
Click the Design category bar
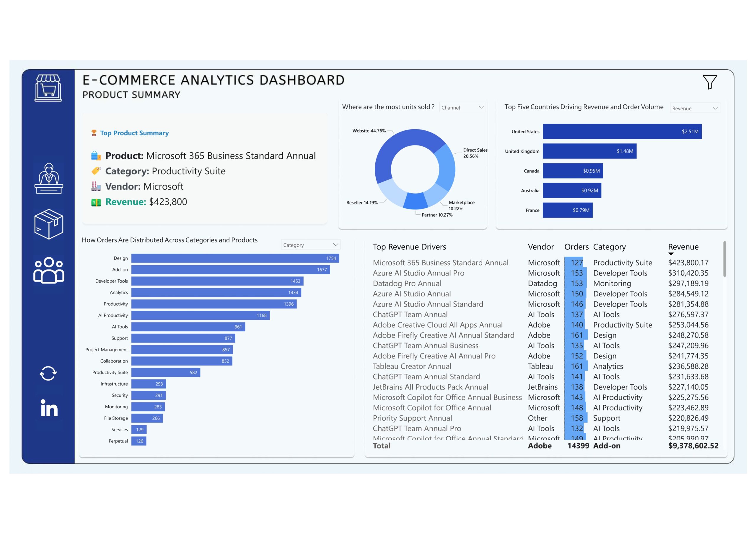point(235,258)
